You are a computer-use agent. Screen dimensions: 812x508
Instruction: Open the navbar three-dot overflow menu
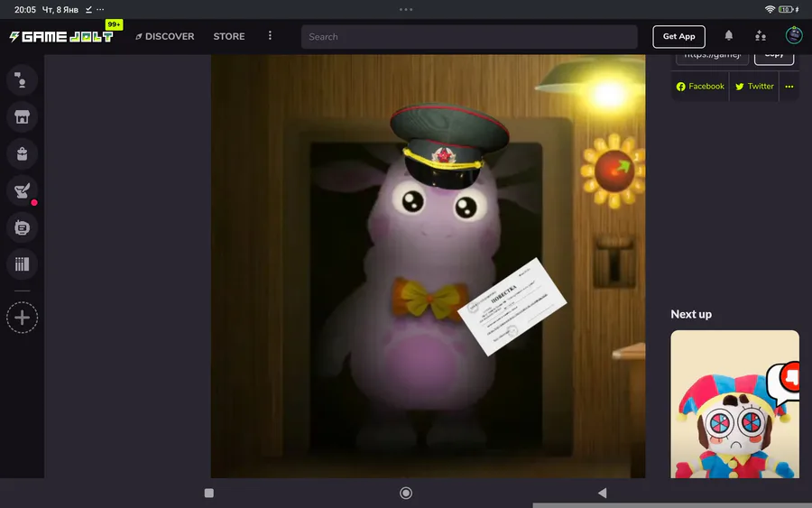(x=270, y=36)
